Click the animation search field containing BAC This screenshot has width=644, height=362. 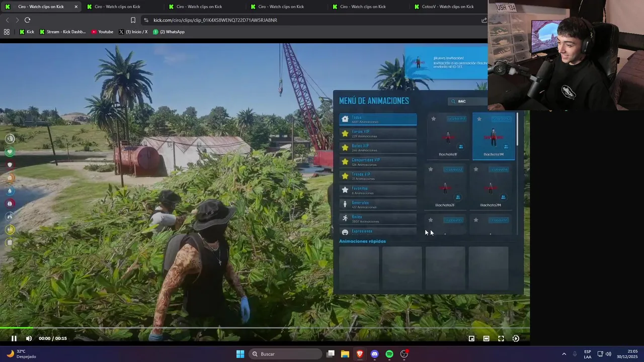click(x=468, y=101)
